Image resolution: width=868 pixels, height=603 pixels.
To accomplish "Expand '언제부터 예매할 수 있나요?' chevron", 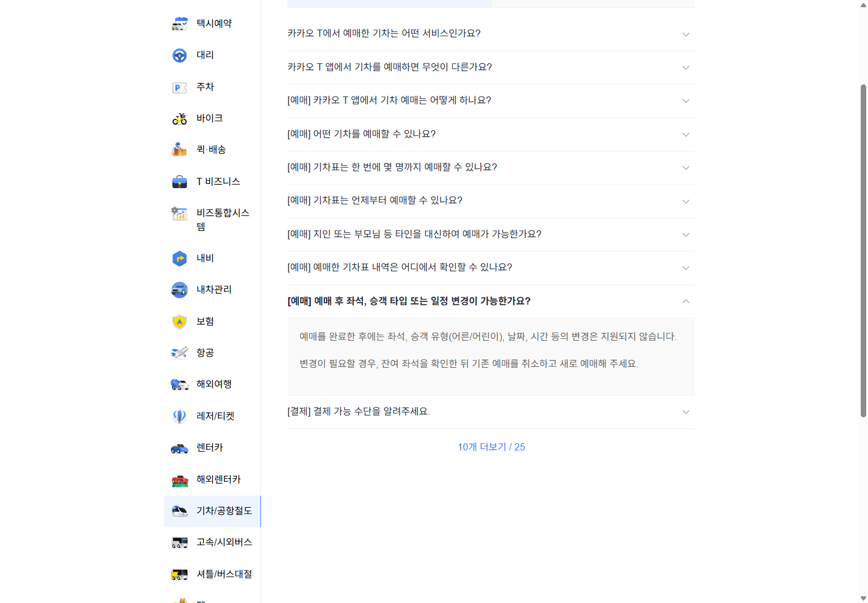I will [x=686, y=201].
